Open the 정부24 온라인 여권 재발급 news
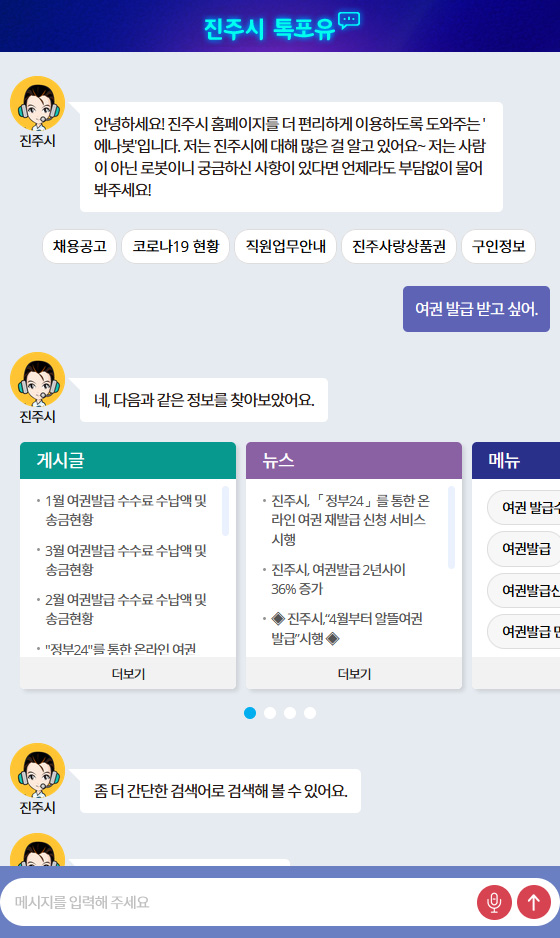This screenshot has width=560, height=938. pos(350,519)
